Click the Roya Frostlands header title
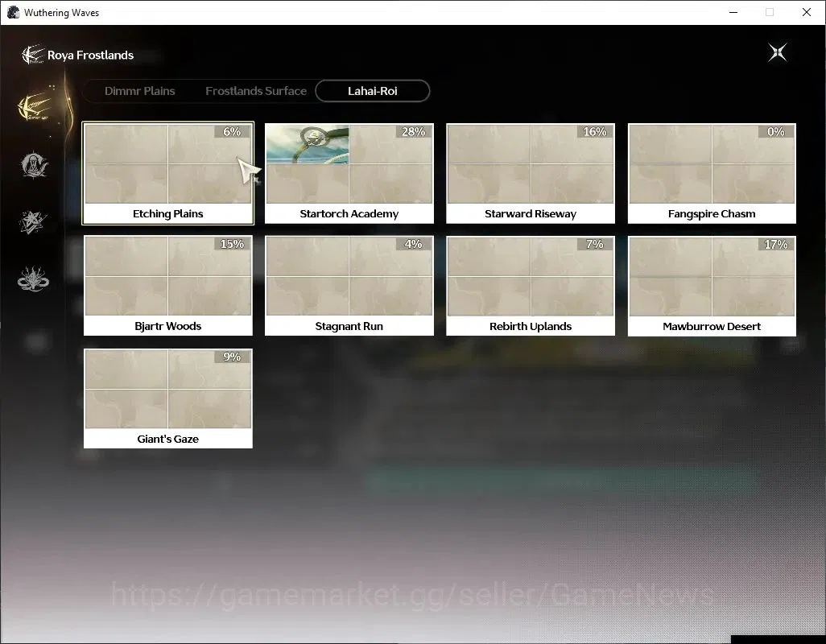 point(91,56)
